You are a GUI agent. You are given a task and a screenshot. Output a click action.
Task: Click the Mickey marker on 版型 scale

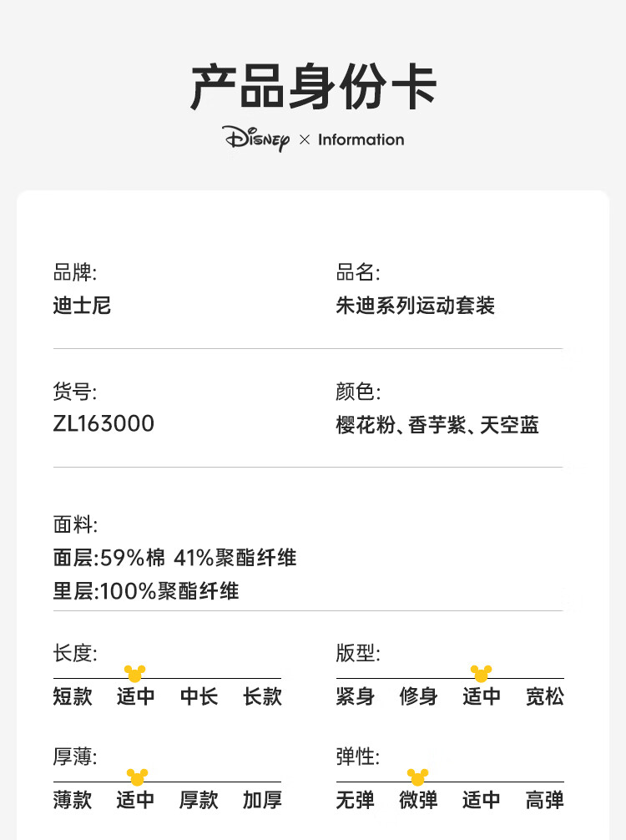(481, 673)
